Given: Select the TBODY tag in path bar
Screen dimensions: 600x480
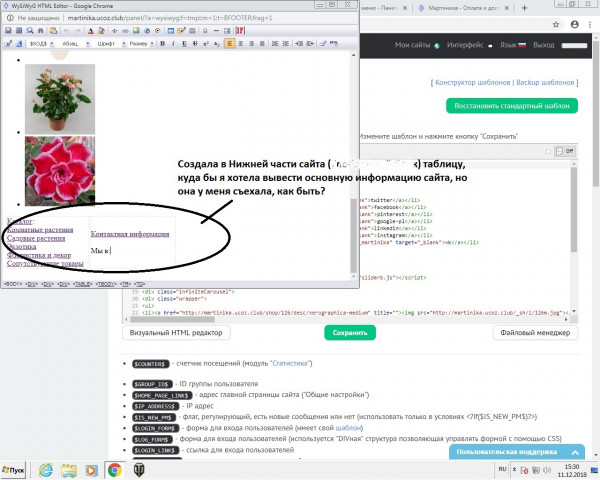Looking at the screenshot, I should pos(106,284).
